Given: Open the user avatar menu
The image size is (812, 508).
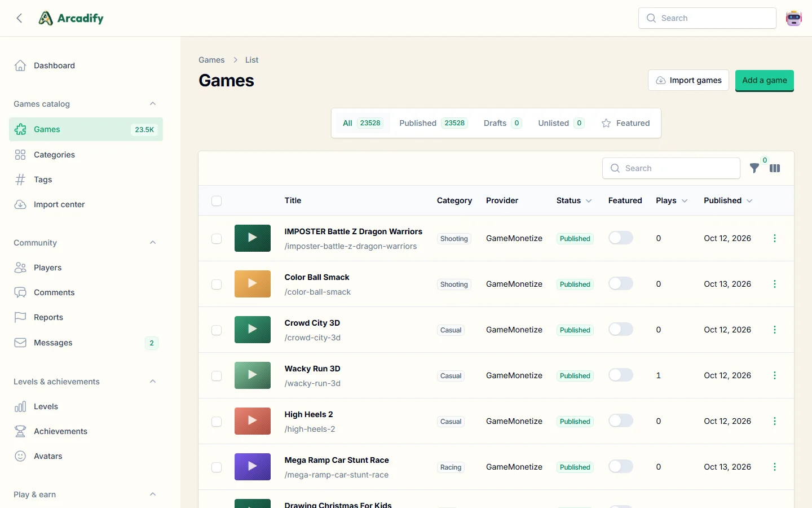Looking at the screenshot, I should tap(794, 18).
